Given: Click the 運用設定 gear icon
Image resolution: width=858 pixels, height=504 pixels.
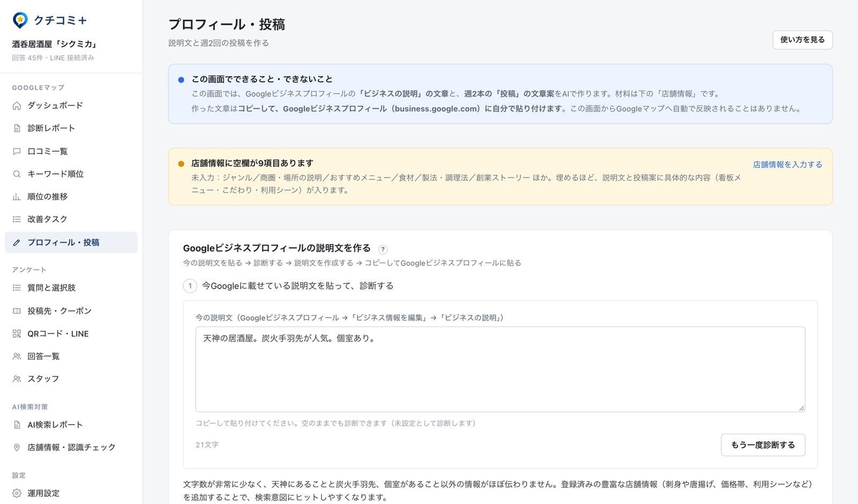Looking at the screenshot, I should point(17,493).
